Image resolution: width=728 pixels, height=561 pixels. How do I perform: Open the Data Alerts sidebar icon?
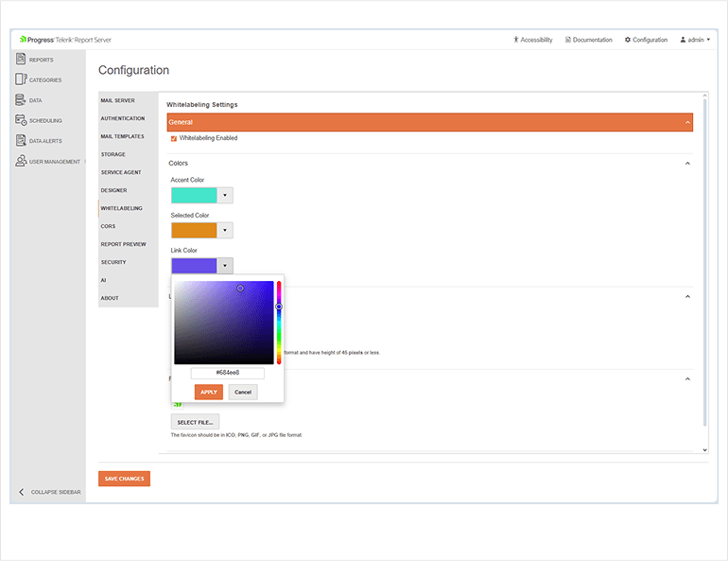21,140
